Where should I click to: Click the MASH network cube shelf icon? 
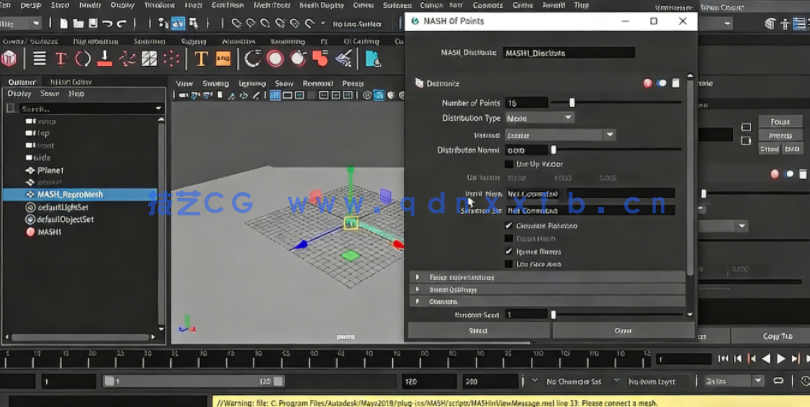coord(9,58)
